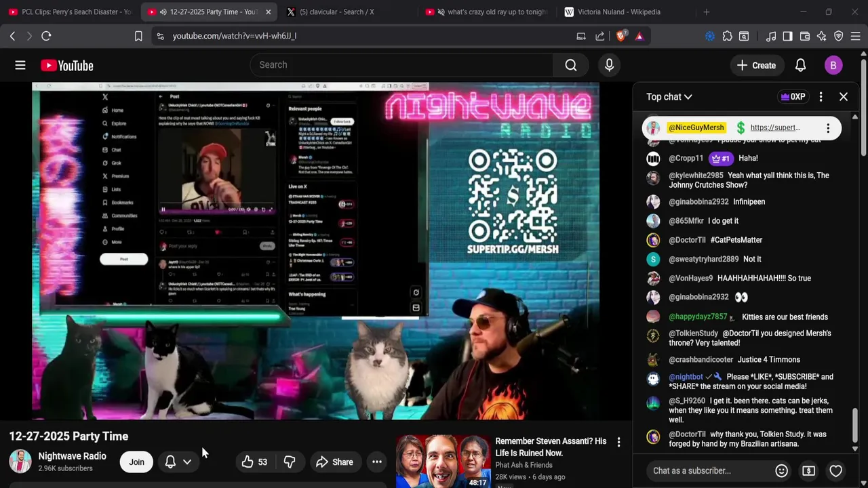This screenshot has width=868, height=488.
Task: Expand the Top chat dropdown
Action: tap(669, 97)
